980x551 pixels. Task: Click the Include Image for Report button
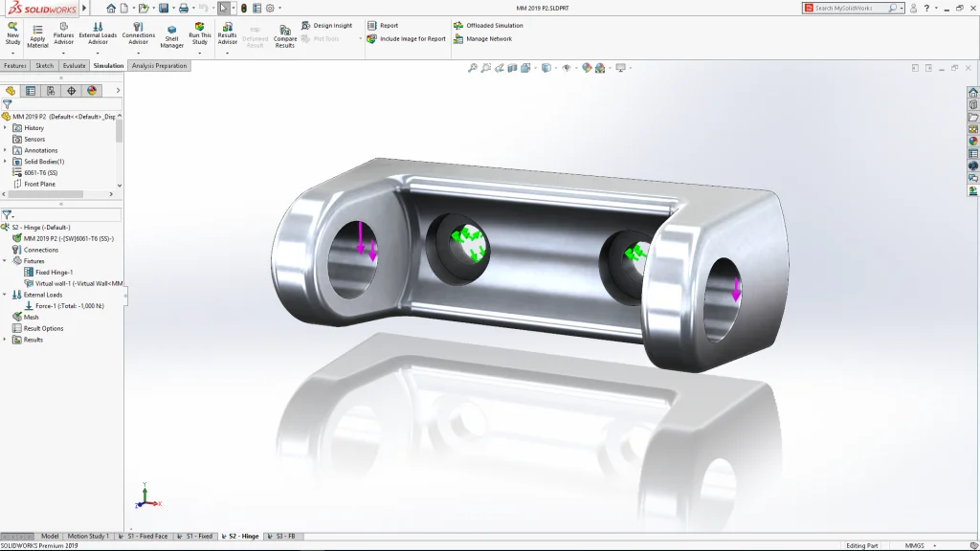(412, 39)
